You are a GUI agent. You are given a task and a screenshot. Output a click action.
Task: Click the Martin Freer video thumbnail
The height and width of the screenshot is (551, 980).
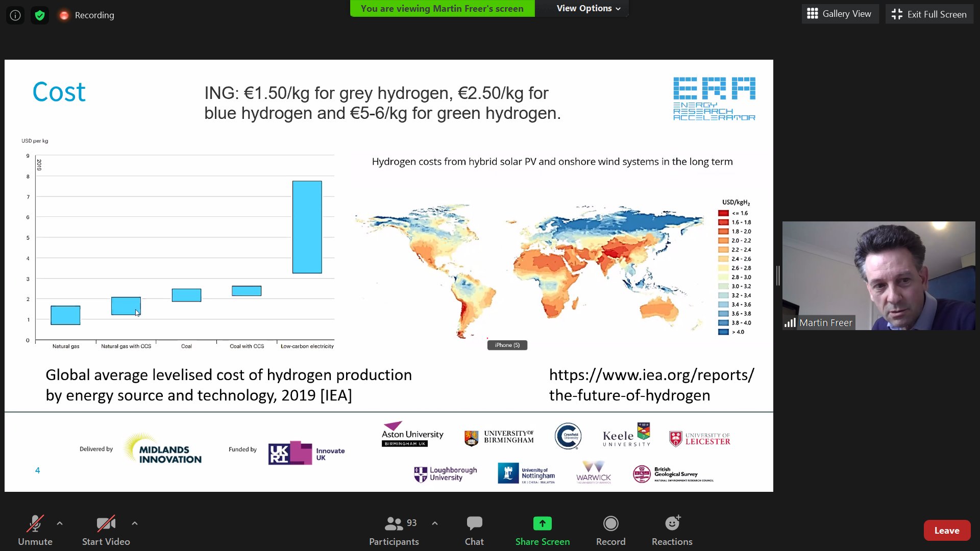click(878, 275)
